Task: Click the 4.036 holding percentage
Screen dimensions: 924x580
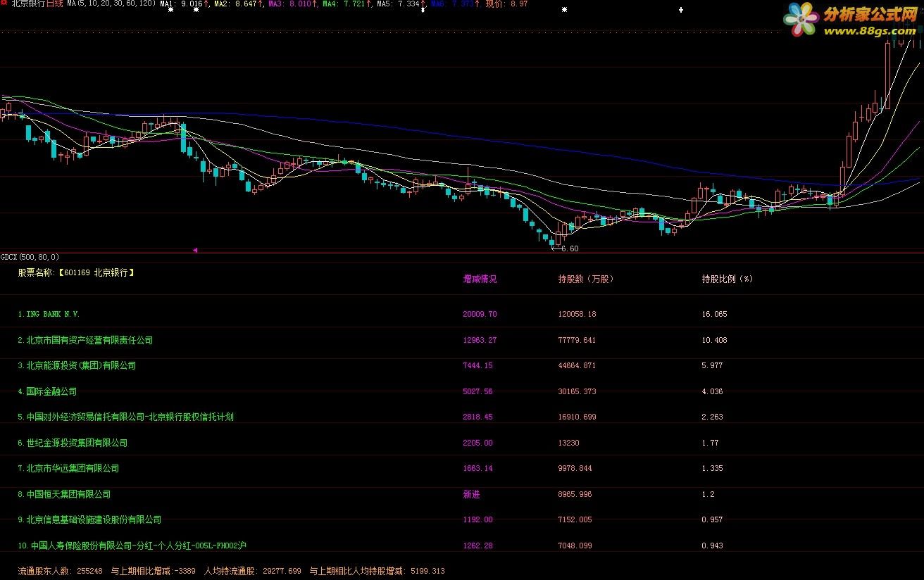Action: tap(712, 391)
